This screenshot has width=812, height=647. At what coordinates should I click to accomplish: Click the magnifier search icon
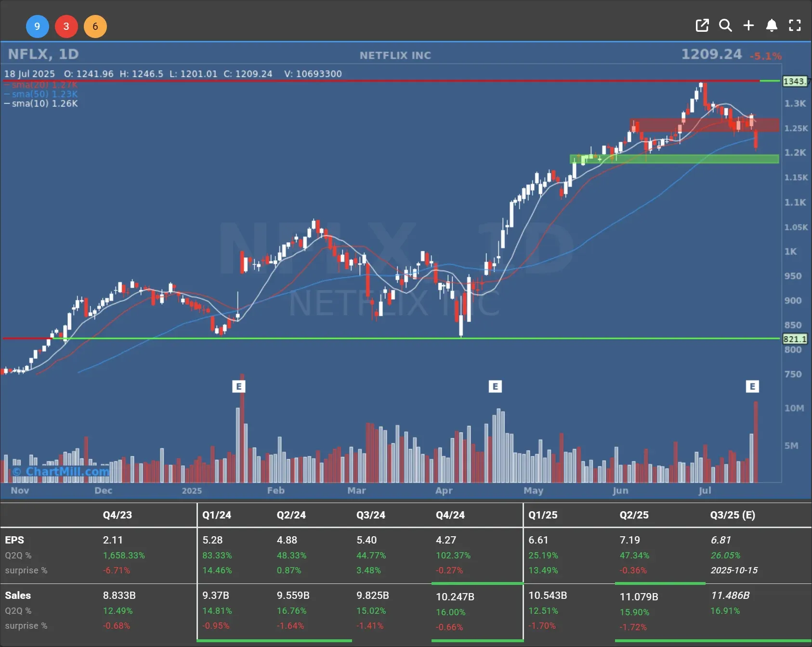[725, 26]
